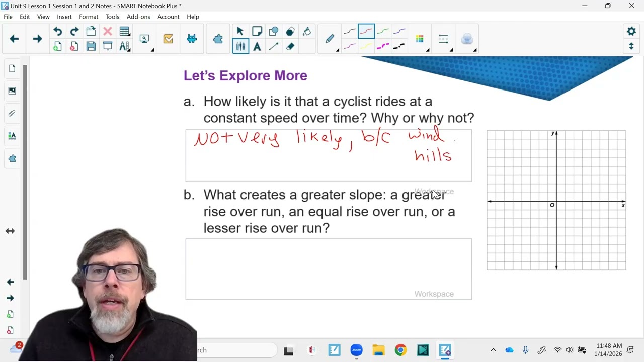Screen dimensions: 644x362
Task: Open the File menu
Action: [x=8, y=17]
